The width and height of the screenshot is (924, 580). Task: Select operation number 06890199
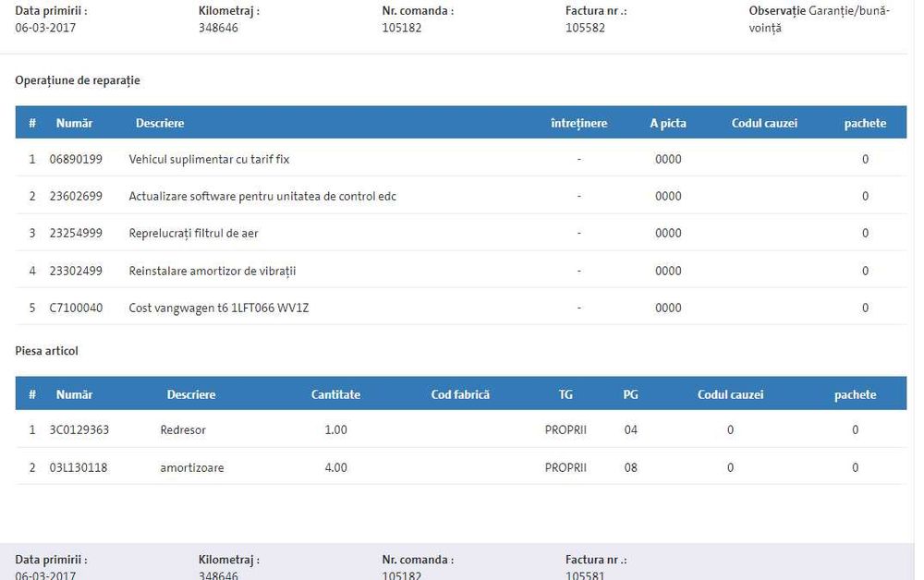pos(76,159)
